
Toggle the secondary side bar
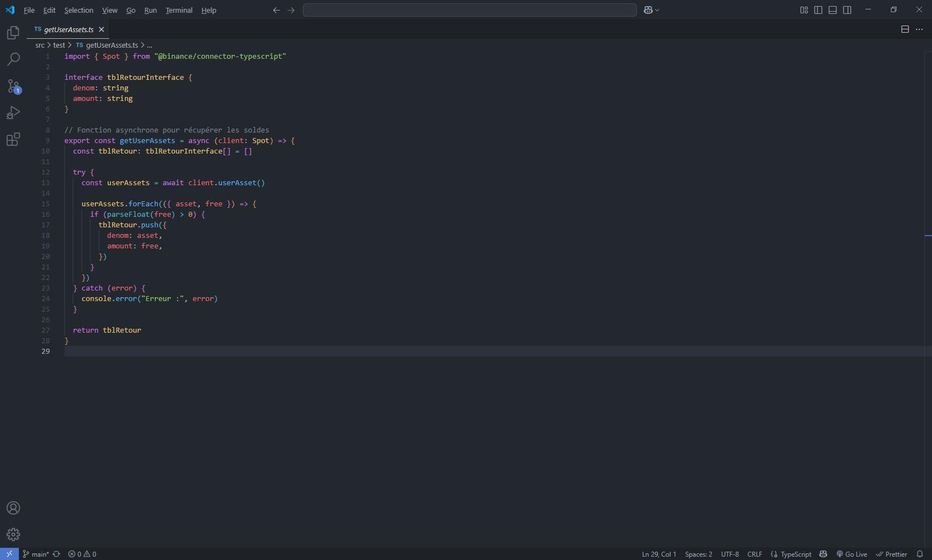pyautogui.click(x=847, y=10)
